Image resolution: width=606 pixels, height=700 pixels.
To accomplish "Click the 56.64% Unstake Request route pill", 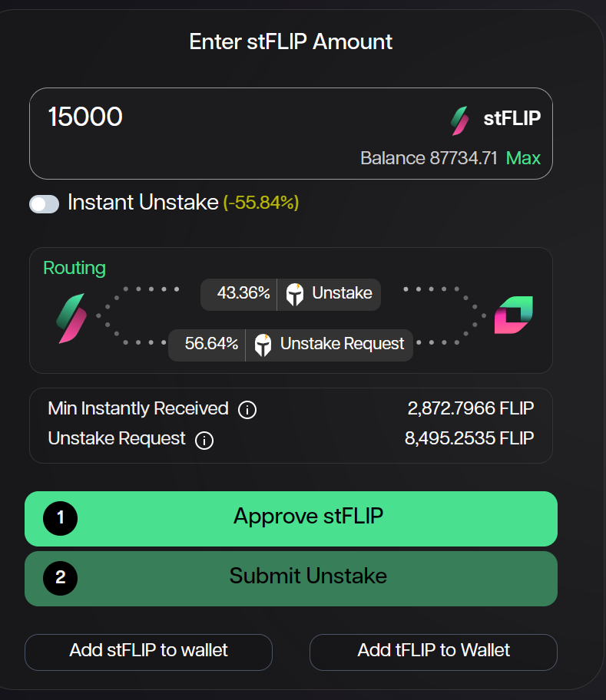I will point(290,345).
